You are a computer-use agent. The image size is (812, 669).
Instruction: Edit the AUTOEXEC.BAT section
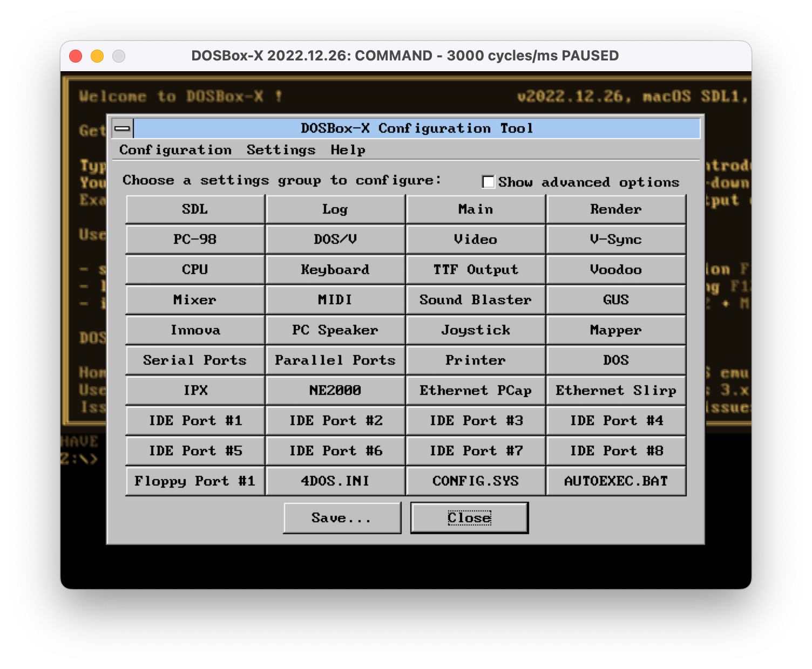pyautogui.click(x=616, y=481)
